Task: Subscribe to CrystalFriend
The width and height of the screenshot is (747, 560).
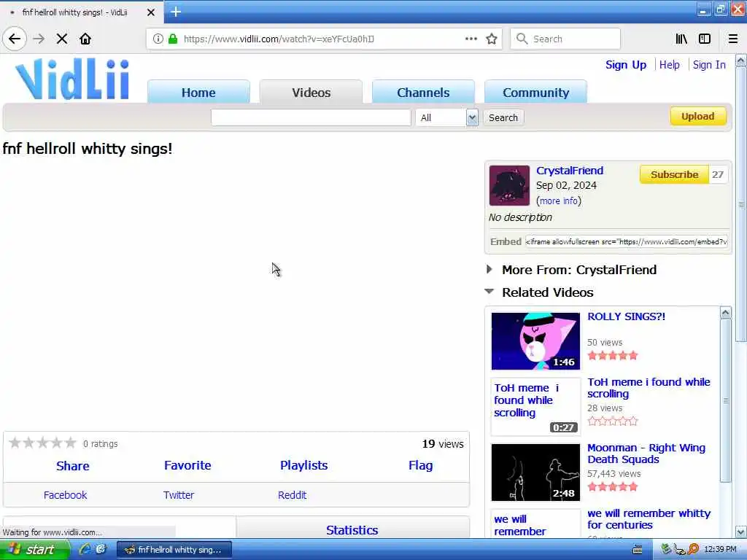Action: click(674, 175)
